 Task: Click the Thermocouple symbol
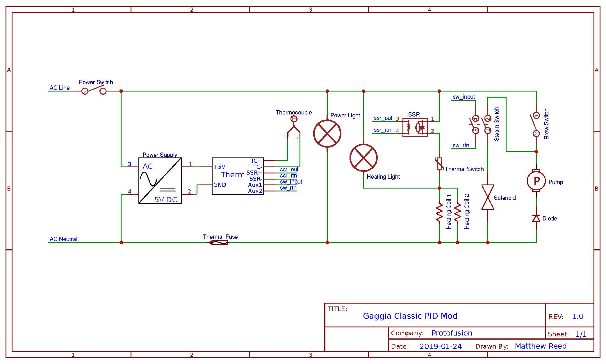tap(294, 128)
